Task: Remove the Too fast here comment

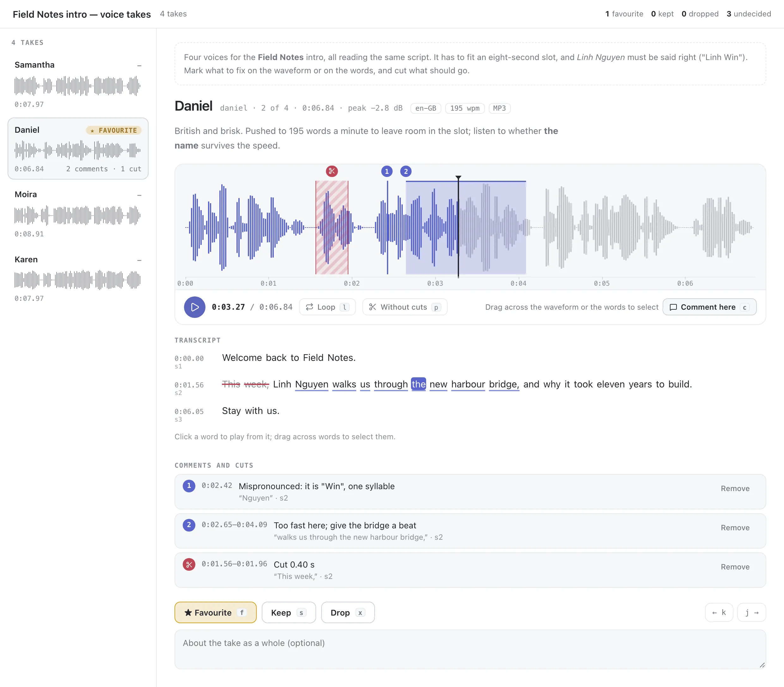Action: coord(735,527)
